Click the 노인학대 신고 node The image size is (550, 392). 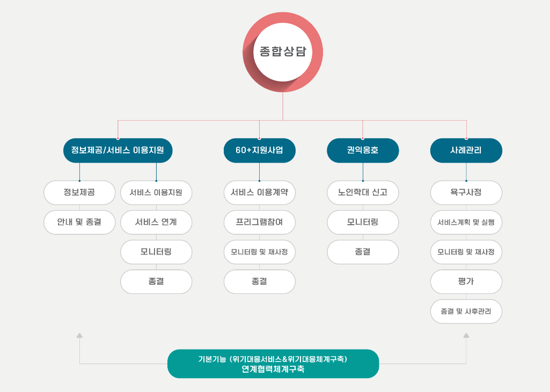[x=363, y=193]
